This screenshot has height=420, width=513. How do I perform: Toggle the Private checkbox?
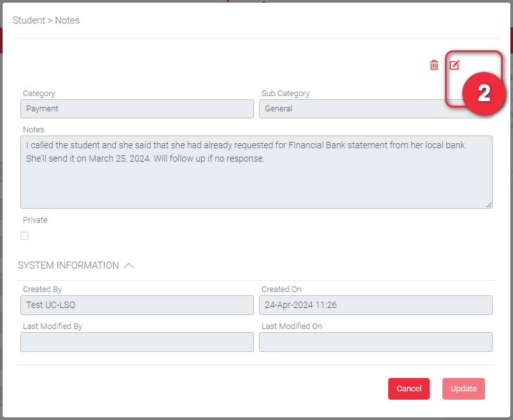coord(25,236)
